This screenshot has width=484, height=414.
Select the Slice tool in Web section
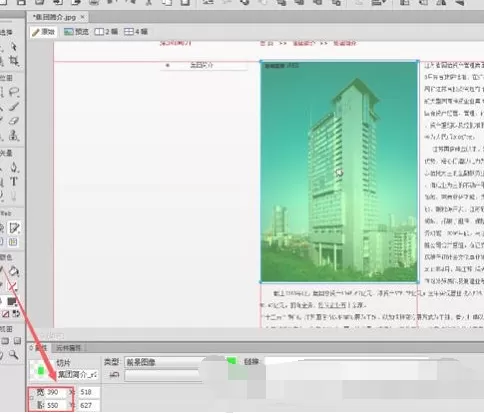[x=14, y=228]
